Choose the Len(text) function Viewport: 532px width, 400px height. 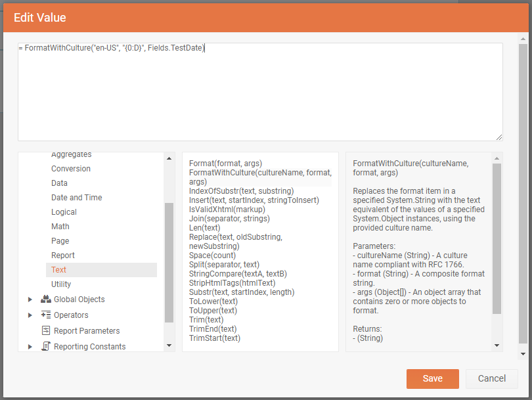point(204,228)
